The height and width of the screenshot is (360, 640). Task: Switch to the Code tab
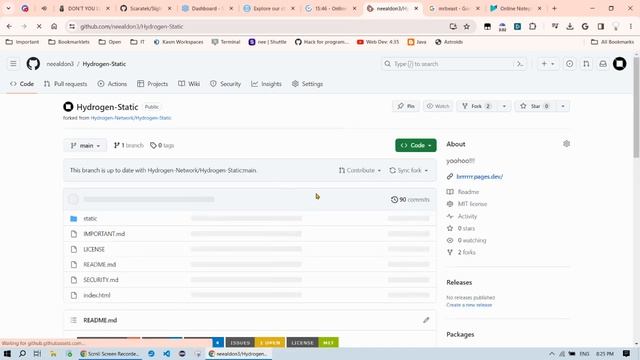click(22, 84)
